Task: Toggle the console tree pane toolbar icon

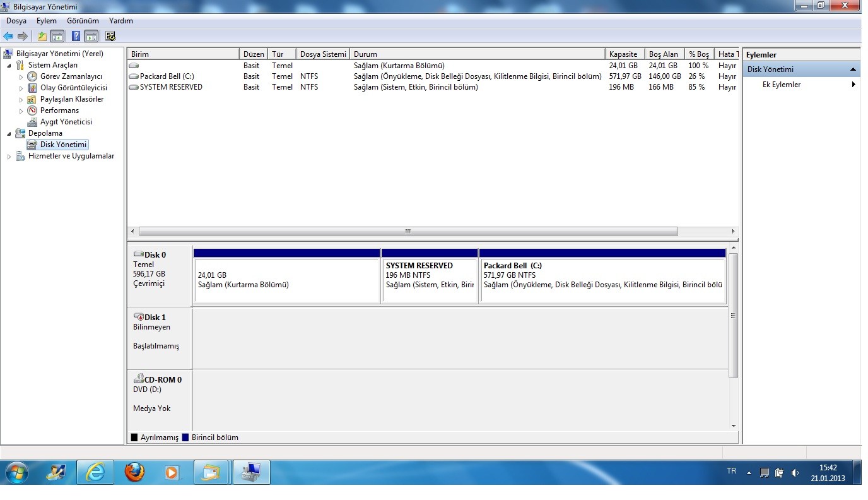Action: [57, 36]
